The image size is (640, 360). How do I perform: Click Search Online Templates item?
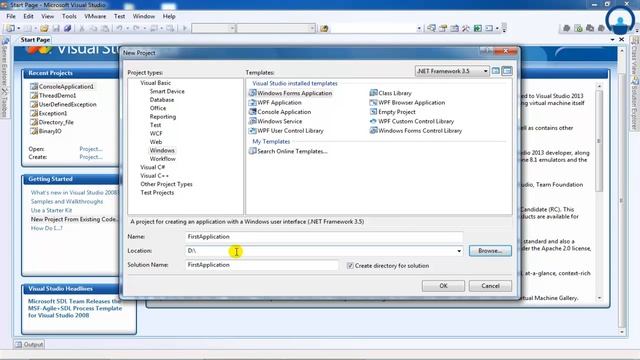(x=288, y=151)
